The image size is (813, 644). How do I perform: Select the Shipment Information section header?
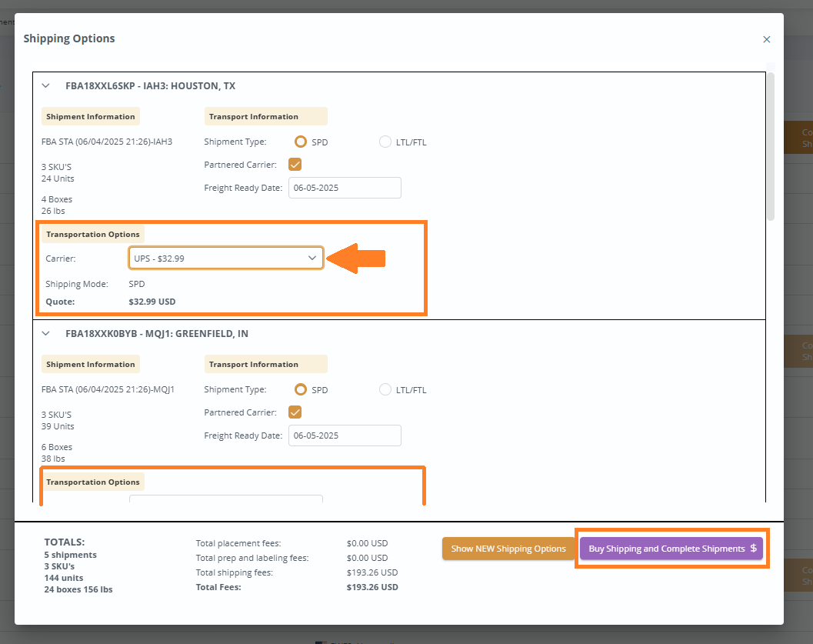pyautogui.click(x=90, y=116)
